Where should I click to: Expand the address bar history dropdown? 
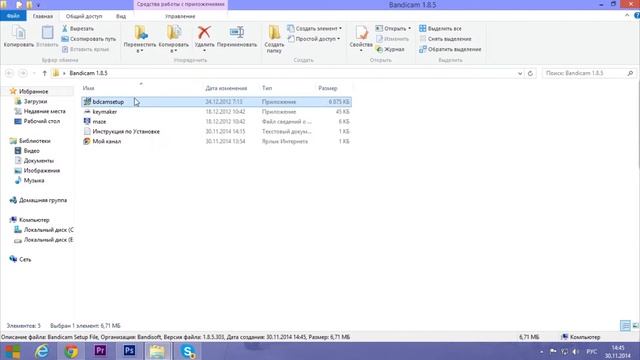[x=520, y=73]
